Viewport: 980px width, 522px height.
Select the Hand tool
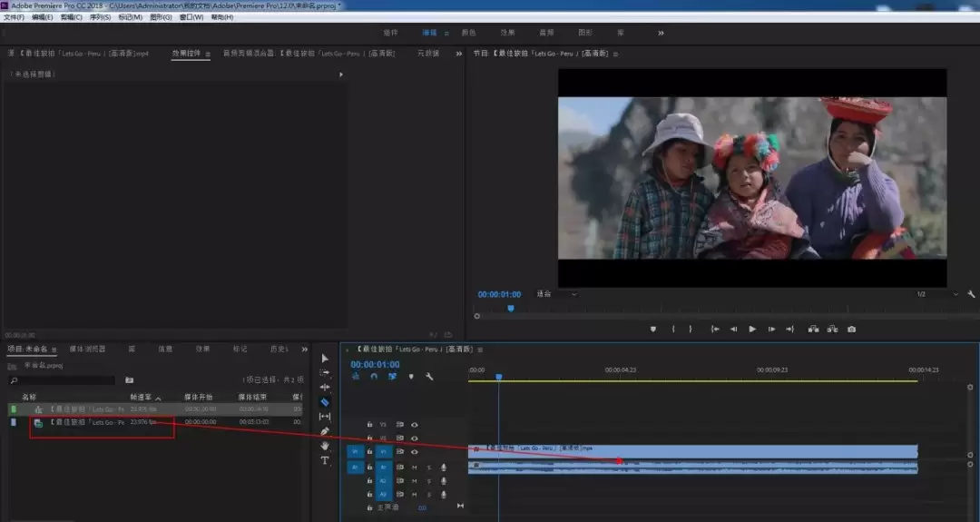click(324, 446)
